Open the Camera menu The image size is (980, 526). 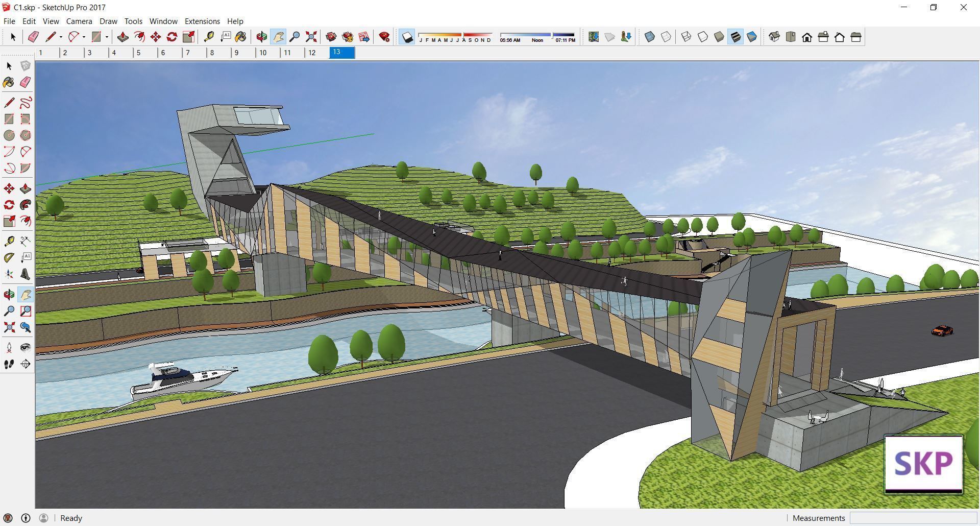pos(79,21)
